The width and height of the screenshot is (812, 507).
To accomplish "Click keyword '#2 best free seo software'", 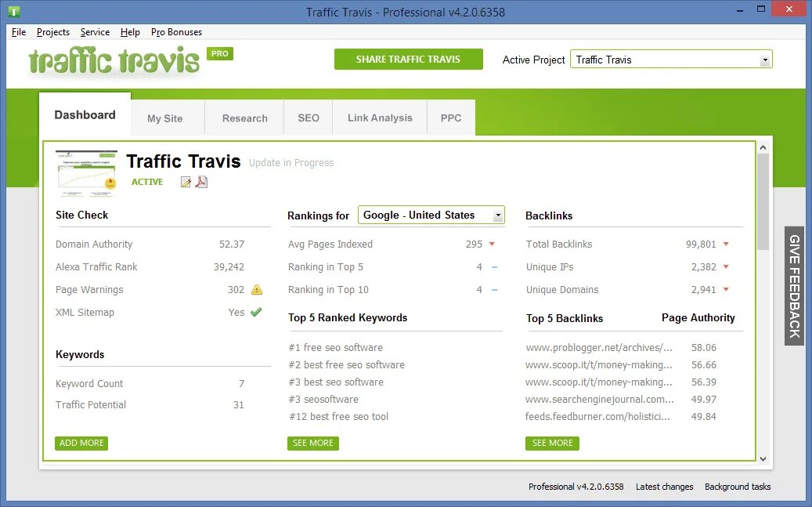I will pyautogui.click(x=346, y=365).
